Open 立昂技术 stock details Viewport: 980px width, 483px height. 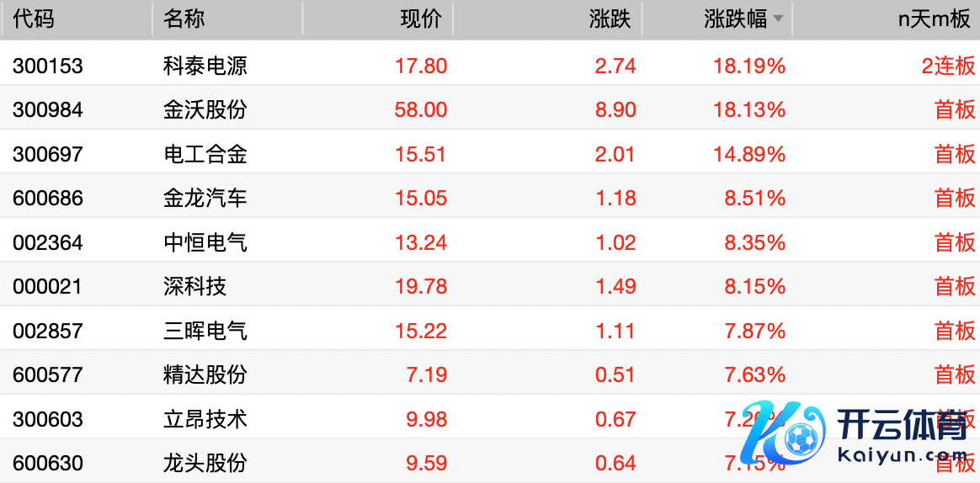click(205, 419)
